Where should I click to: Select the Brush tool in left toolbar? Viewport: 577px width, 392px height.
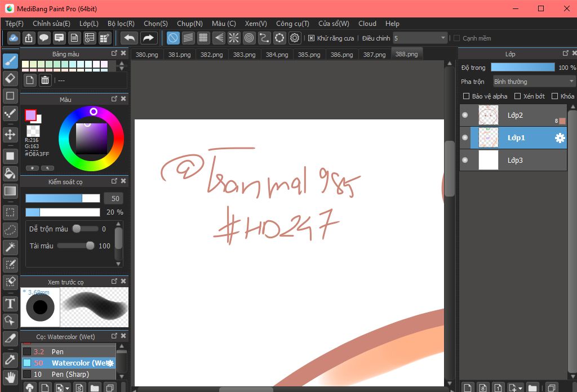10,61
